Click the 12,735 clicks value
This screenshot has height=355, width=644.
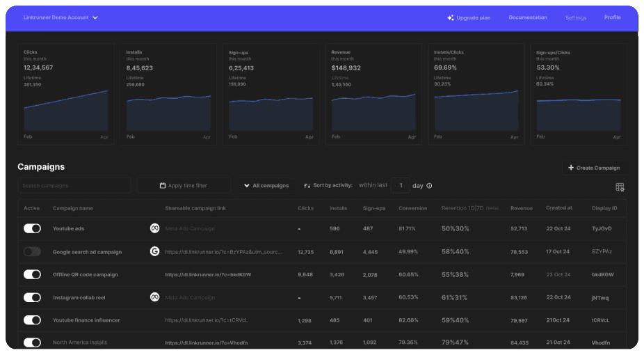[305, 252]
